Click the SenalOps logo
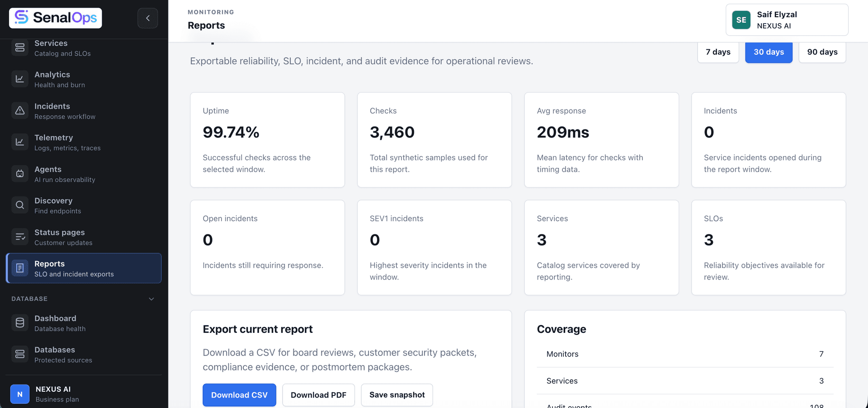Image resolution: width=868 pixels, height=408 pixels. [56, 18]
